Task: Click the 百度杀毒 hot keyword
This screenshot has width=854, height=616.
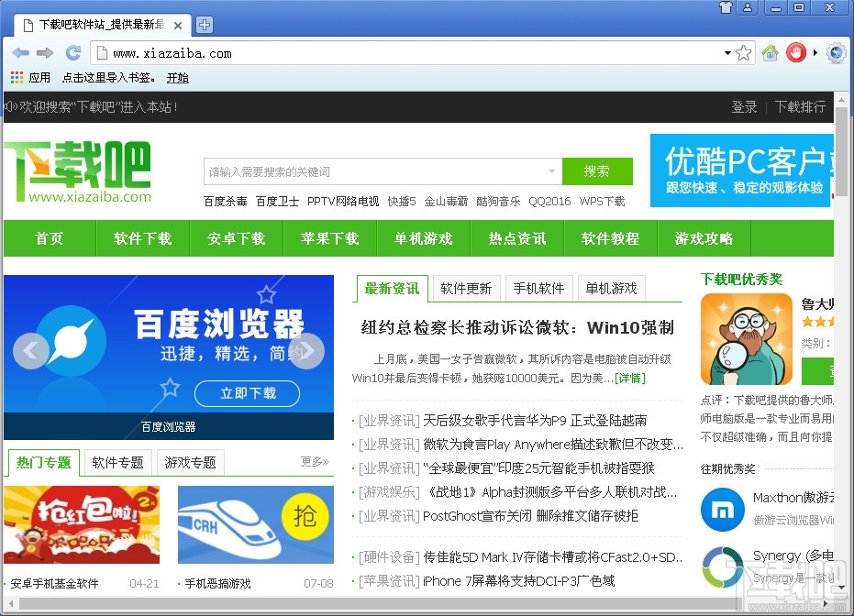Action: tap(226, 202)
